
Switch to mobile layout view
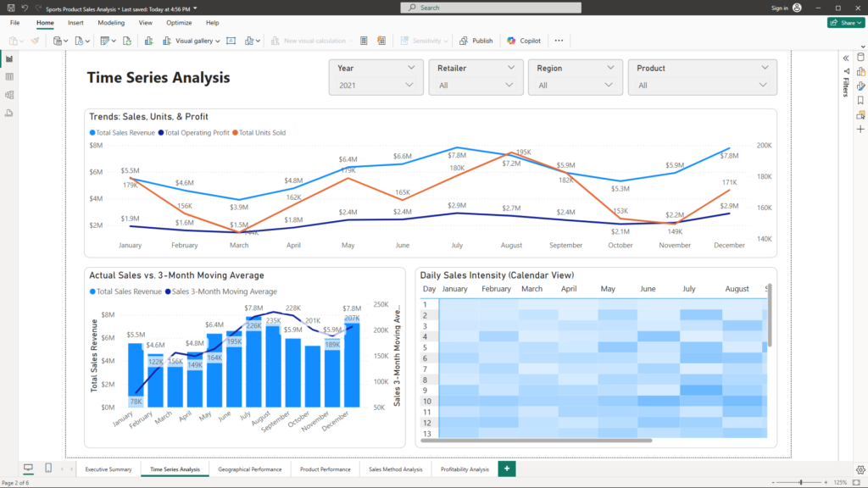(x=48, y=469)
